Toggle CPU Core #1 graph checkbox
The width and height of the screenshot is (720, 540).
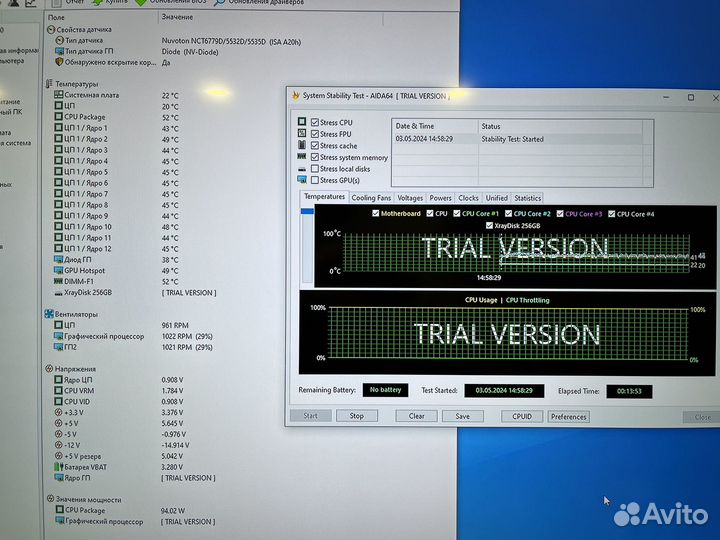(456, 214)
